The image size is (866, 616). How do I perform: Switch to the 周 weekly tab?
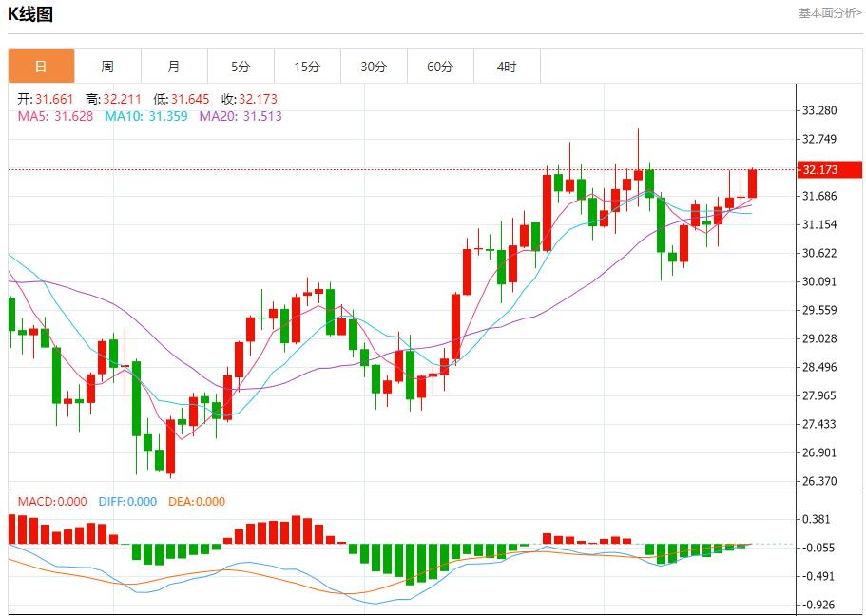pyautogui.click(x=107, y=67)
